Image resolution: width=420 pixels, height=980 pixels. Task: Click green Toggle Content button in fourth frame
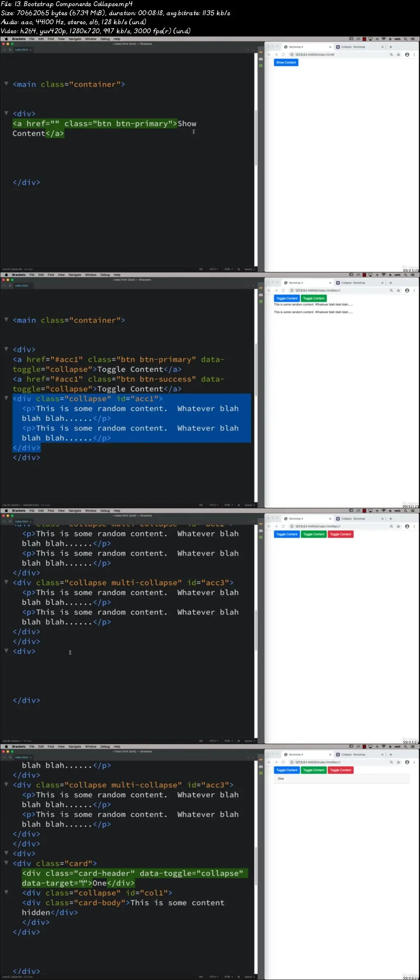314,770
